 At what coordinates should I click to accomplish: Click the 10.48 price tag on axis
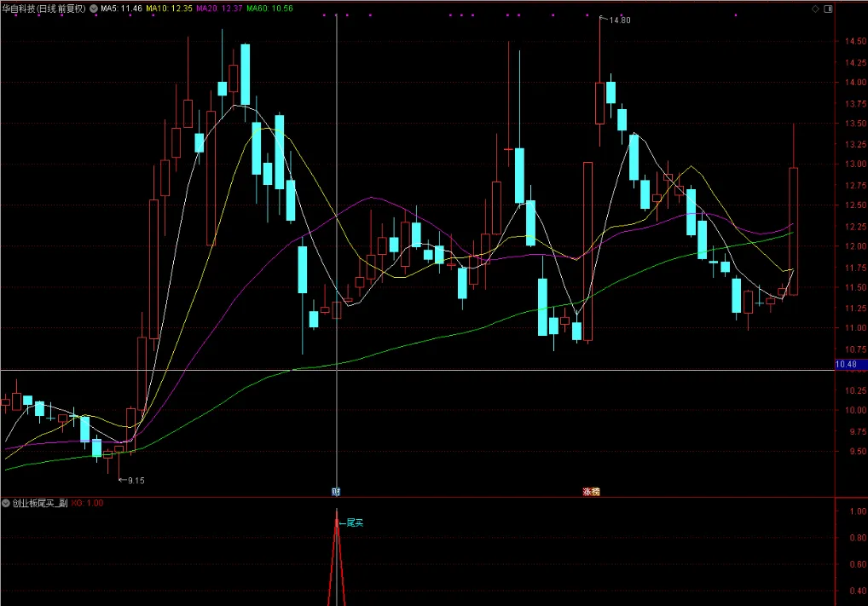851,365
